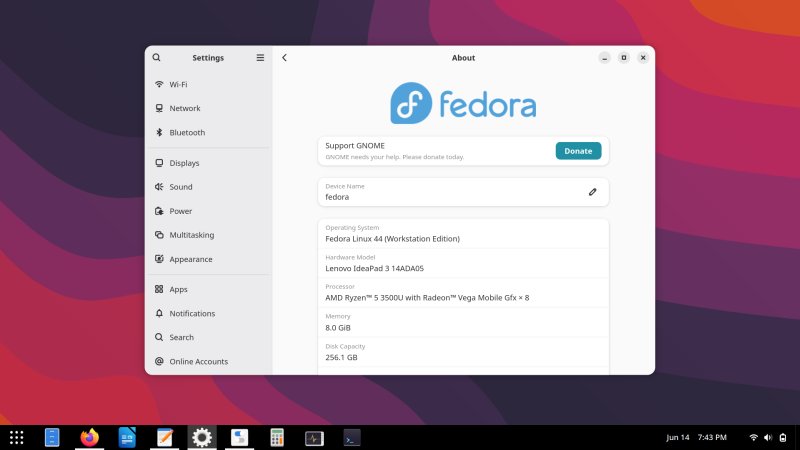Click the Donate button
Viewport: 800px width, 450px height.
pyautogui.click(x=578, y=151)
